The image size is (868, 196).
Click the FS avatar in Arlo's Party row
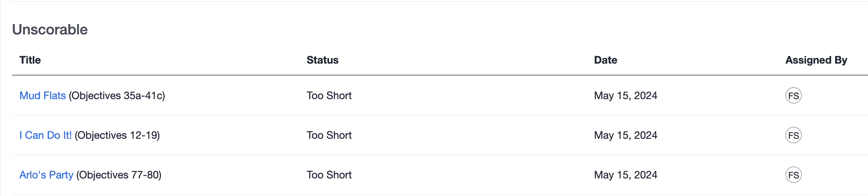[793, 175]
